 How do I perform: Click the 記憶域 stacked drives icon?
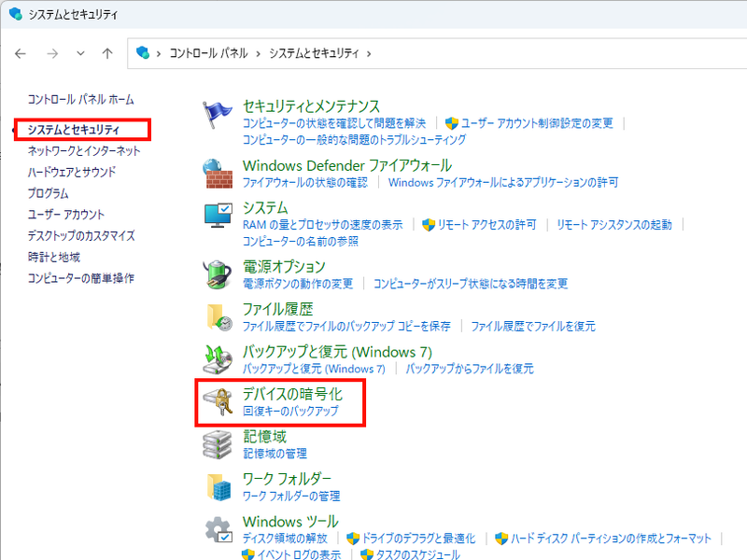pos(218,445)
